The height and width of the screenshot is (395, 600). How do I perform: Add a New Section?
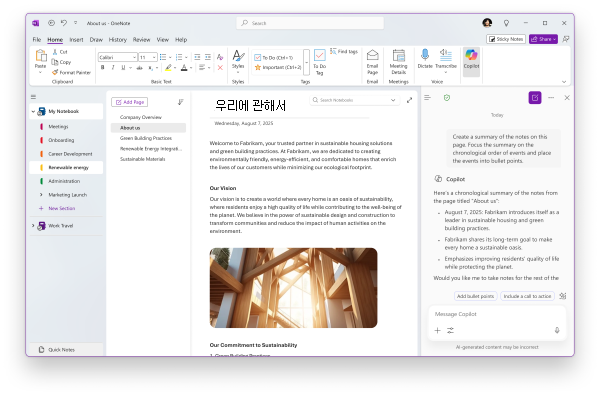pyautogui.click(x=57, y=209)
